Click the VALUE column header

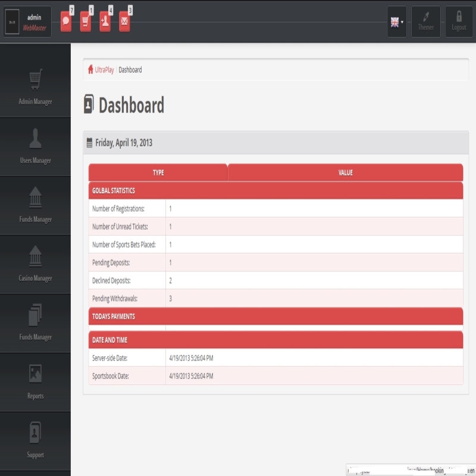(x=346, y=173)
